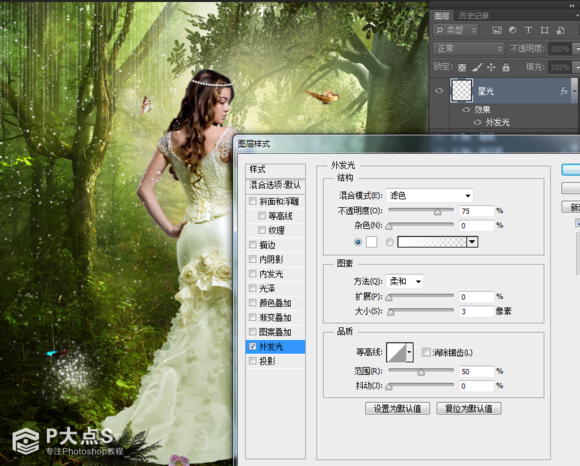Image resolution: width=580 pixels, height=466 pixels.
Task: Click the contour curve preview thumbnail
Action: [x=396, y=352]
